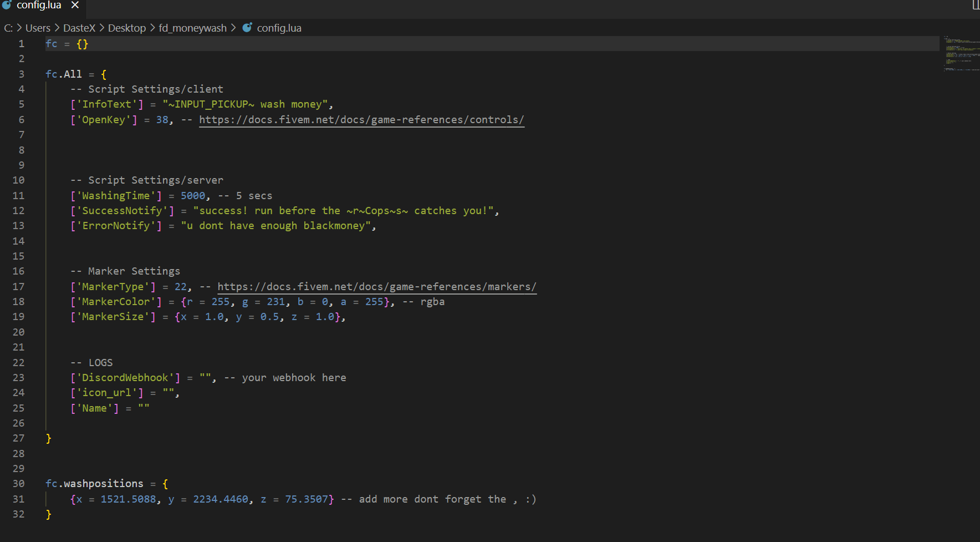This screenshot has height=542, width=980.
Task: Follow the FiveM markers documentation link
Action: pos(377,287)
